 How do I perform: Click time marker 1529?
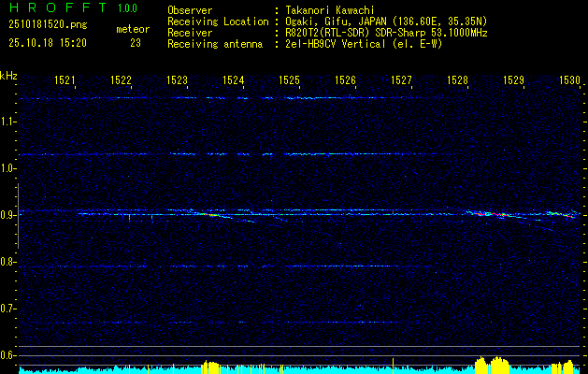point(513,79)
